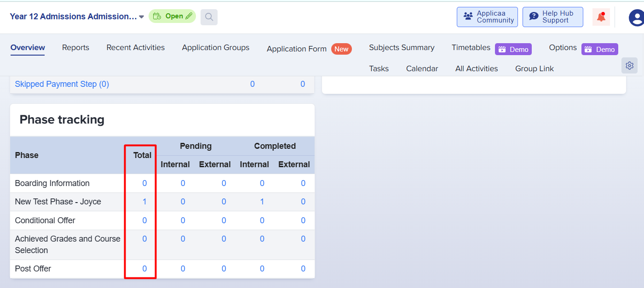Open the Calendar tab

[422, 69]
